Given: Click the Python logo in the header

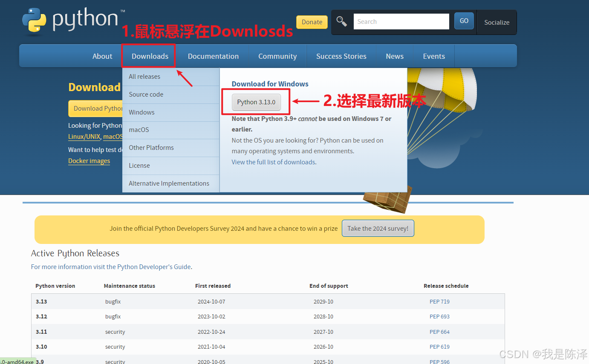Looking at the screenshot, I should point(73,20).
